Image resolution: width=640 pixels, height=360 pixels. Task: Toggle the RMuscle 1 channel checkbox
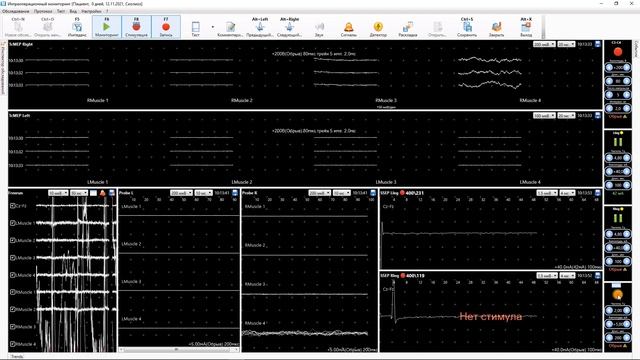[13, 292]
